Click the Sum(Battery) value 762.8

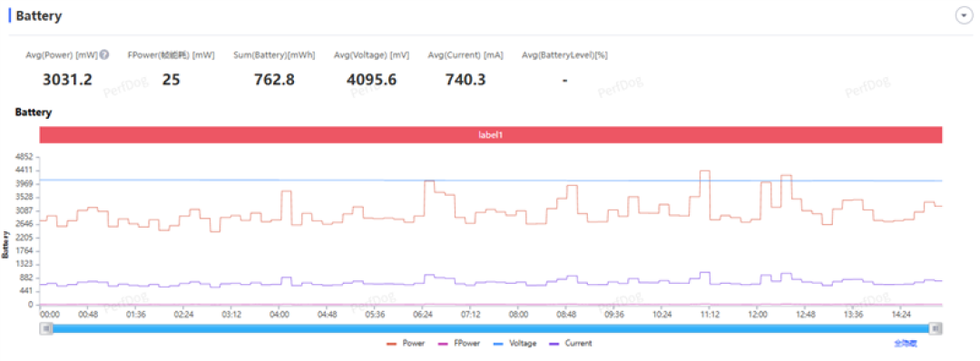(274, 80)
